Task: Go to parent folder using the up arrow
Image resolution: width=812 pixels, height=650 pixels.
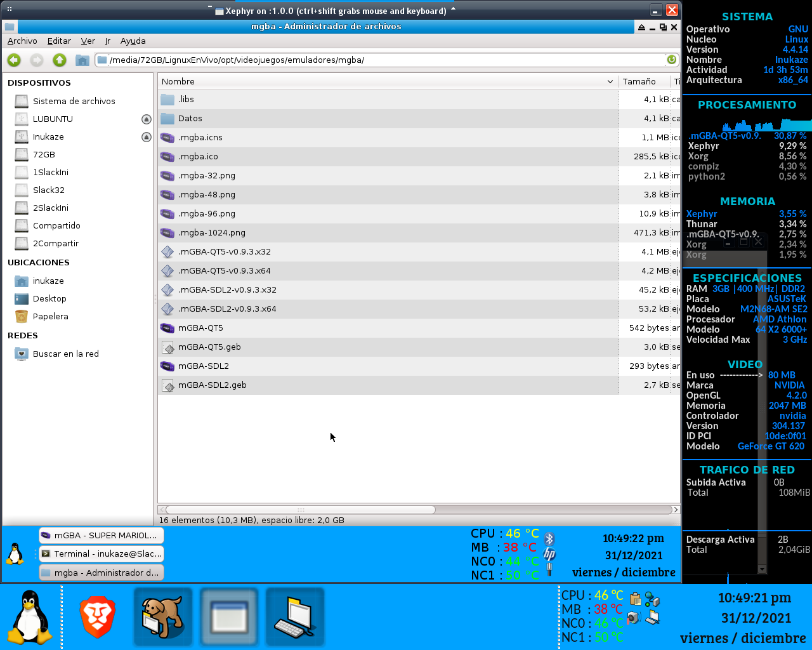Action: pyautogui.click(x=60, y=60)
